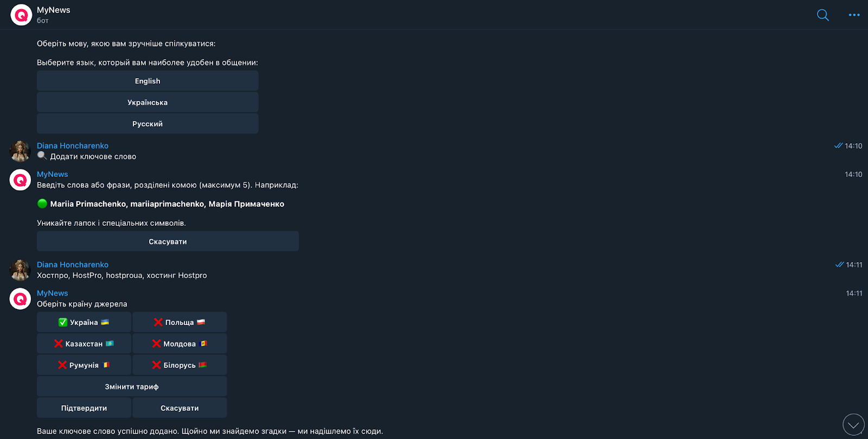Open Diana Honcharenko's avatar at 14:10 message
This screenshot has width=868, height=439.
pyautogui.click(x=20, y=151)
